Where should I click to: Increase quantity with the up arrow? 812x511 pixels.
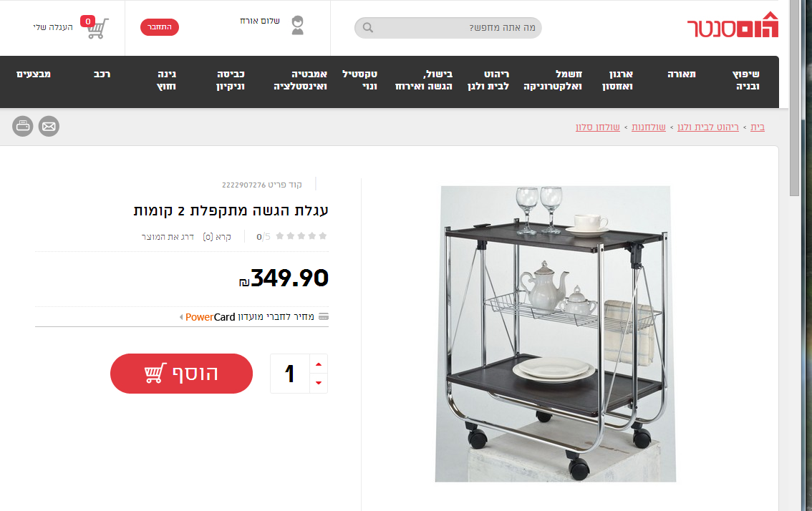tap(319, 364)
